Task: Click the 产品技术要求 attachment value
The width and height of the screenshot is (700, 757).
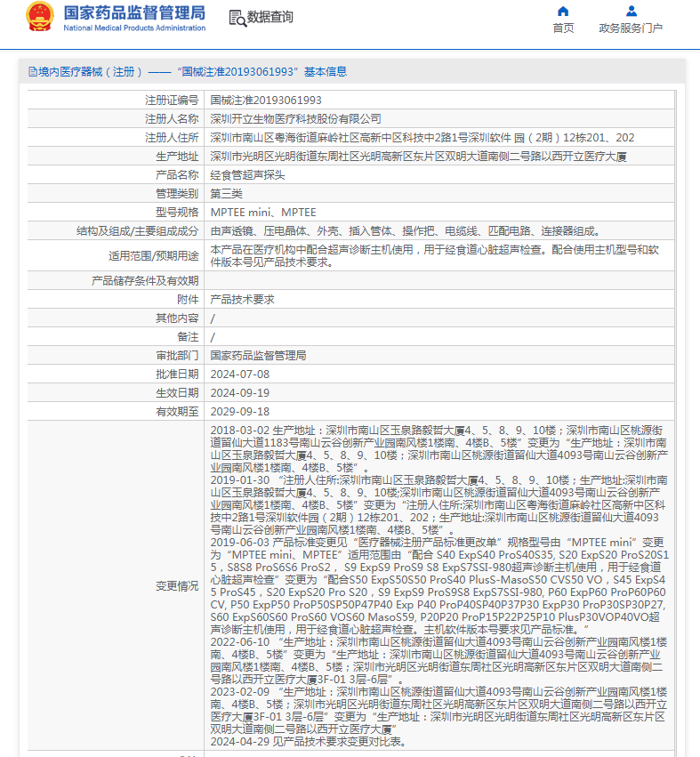Action: [x=242, y=299]
